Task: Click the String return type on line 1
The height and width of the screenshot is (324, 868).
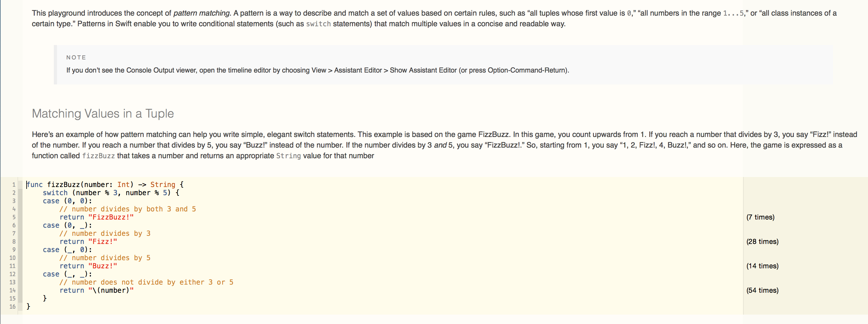Action: pos(163,185)
